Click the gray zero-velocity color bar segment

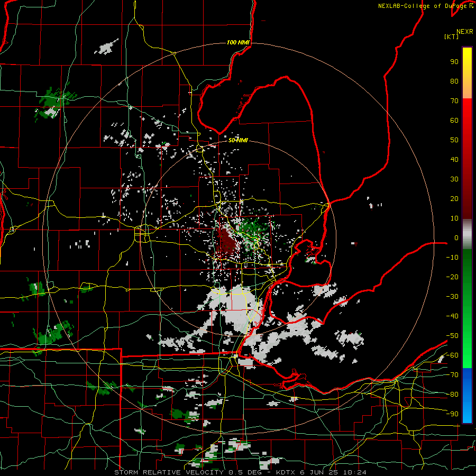pyautogui.click(x=467, y=234)
